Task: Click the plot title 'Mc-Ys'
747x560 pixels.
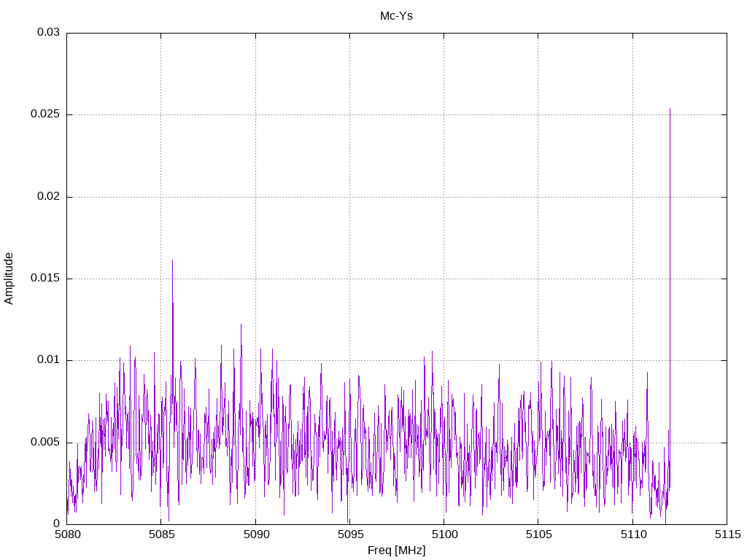Action: (396, 16)
